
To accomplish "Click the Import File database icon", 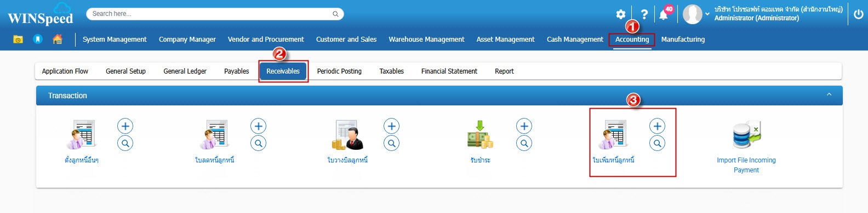I will pos(747,134).
